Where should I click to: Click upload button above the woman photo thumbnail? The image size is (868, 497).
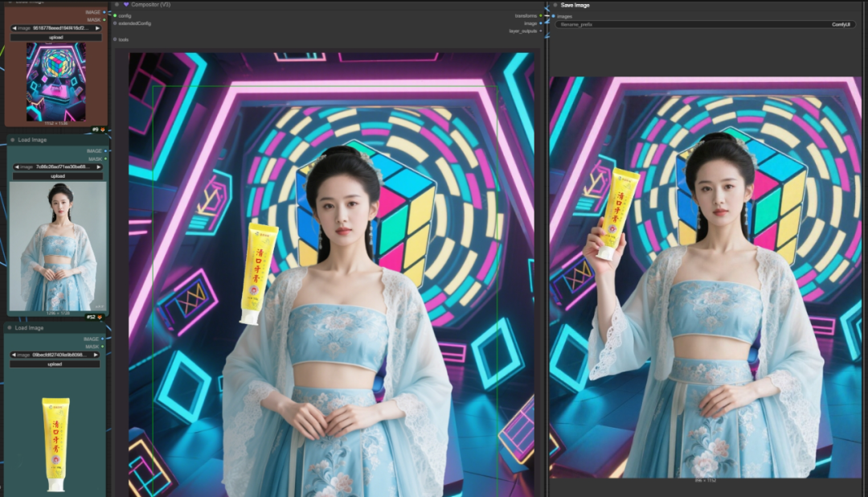pos(58,175)
